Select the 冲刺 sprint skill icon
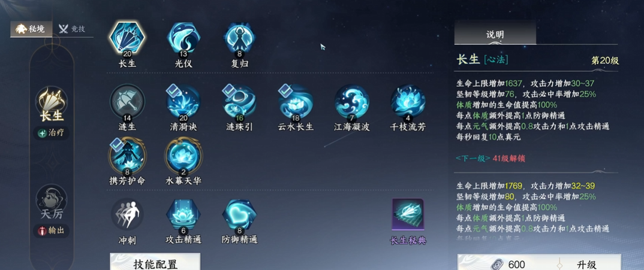644x270 pixels. pos(127,214)
